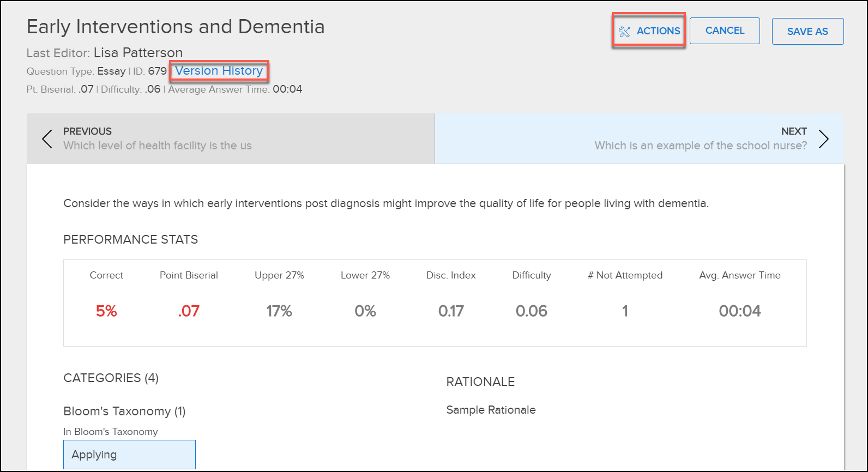Click the question ID 679
868x472 pixels.
[158, 71]
